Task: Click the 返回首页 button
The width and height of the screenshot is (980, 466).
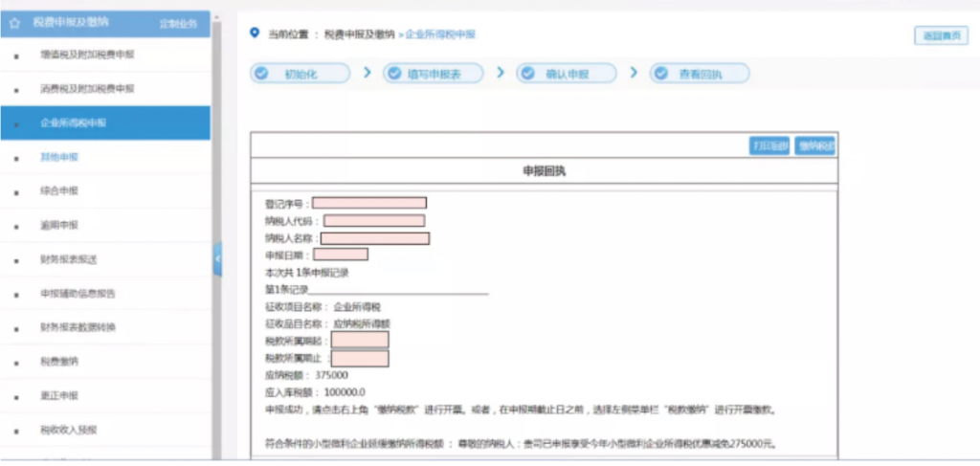Action: [941, 36]
